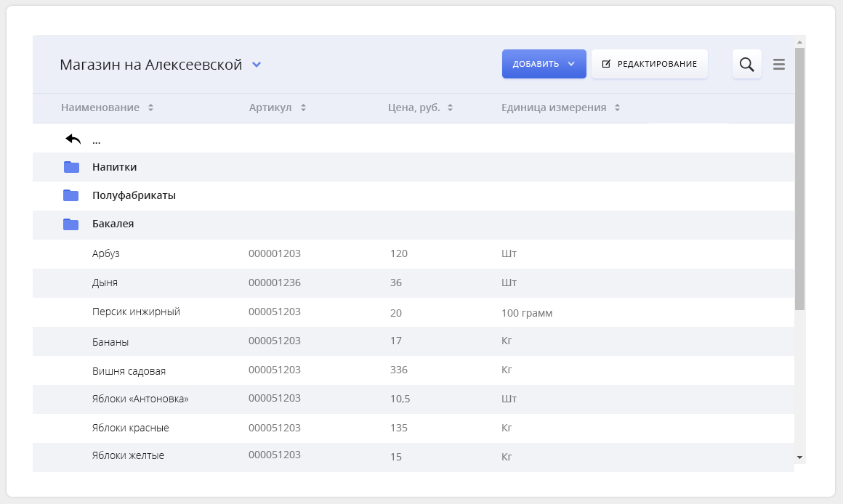This screenshot has height=504, width=843.
Task: Click the pencil icon in Редактирование
Action: click(x=606, y=64)
